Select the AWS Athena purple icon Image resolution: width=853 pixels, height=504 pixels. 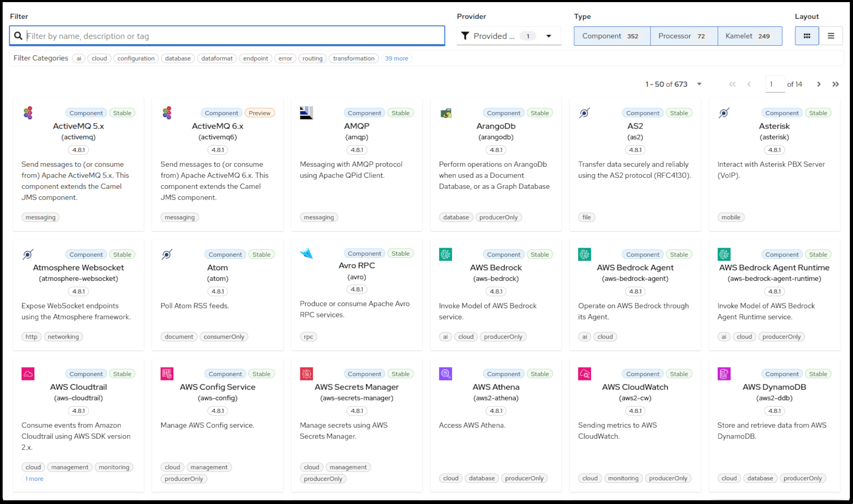tap(446, 374)
